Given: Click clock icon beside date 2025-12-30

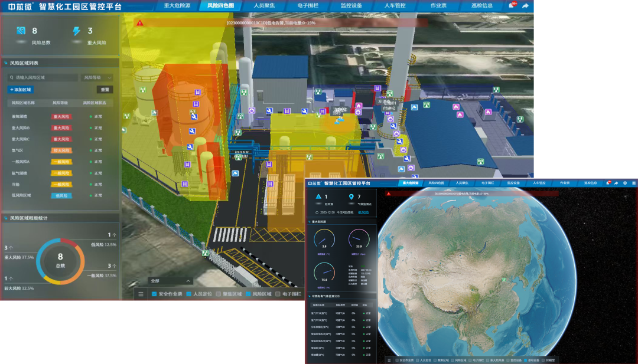Looking at the screenshot, I should pyautogui.click(x=317, y=212).
